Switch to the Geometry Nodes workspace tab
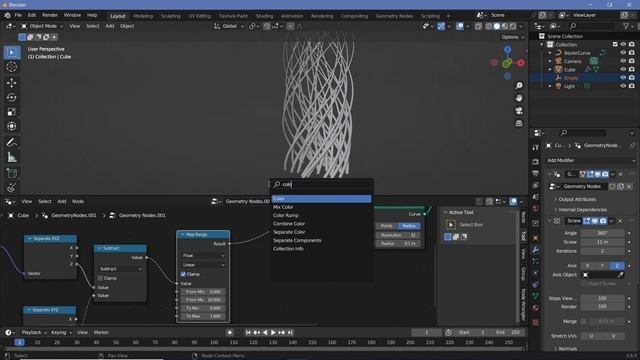 (394, 16)
